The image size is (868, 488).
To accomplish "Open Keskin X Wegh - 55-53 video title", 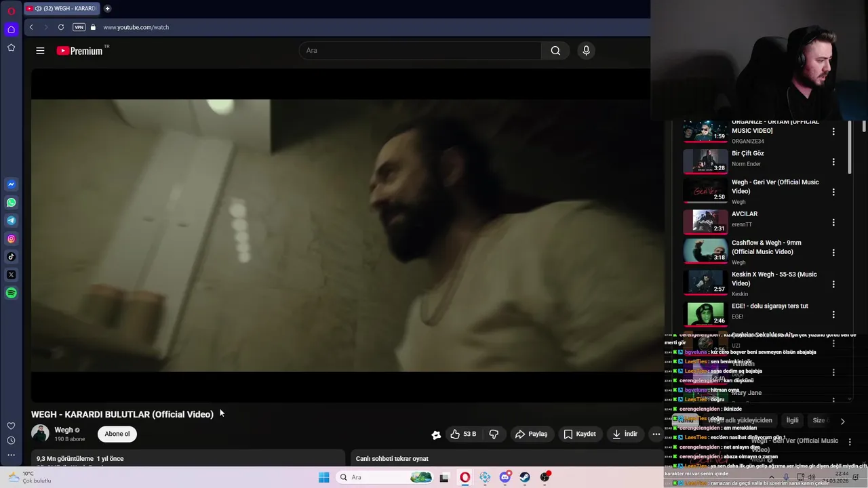I will [774, 279].
